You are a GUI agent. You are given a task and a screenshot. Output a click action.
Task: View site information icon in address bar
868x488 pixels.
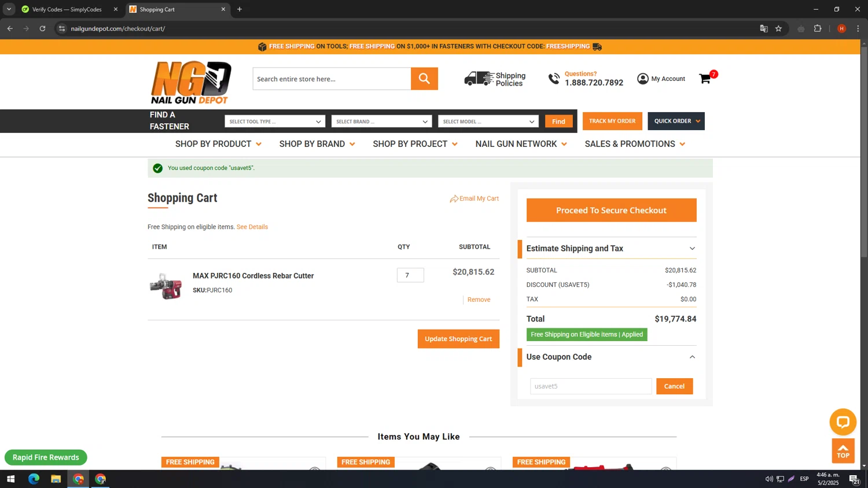(x=62, y=28)
